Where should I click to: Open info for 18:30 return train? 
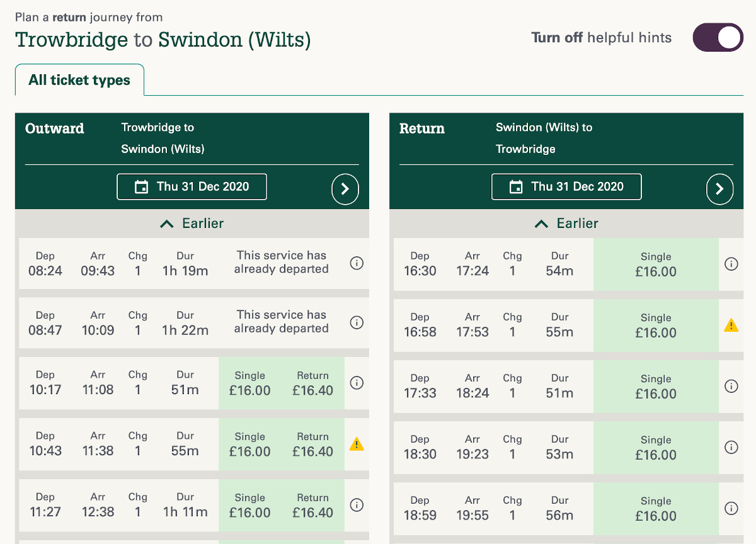coord(731,448)
